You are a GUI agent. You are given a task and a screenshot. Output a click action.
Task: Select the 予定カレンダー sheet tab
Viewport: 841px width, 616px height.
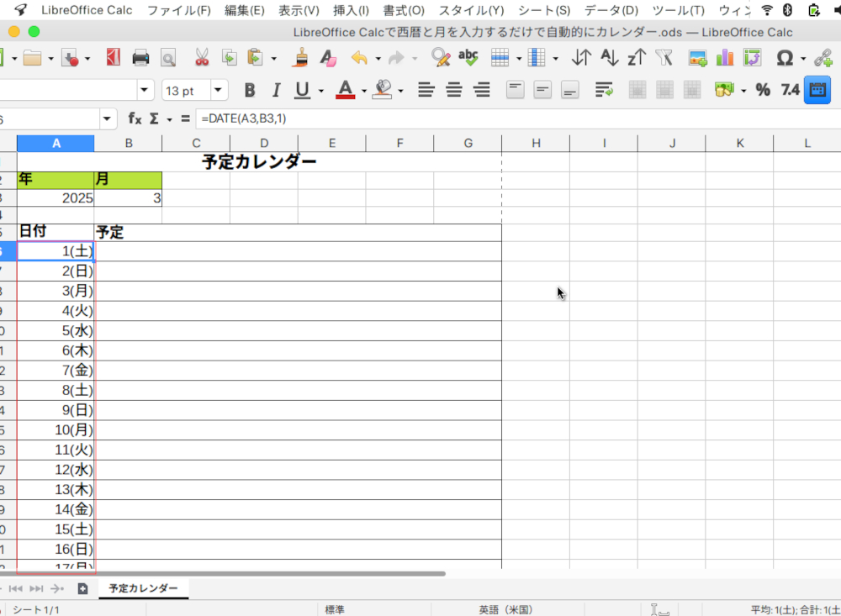click(x=143, y=588)
